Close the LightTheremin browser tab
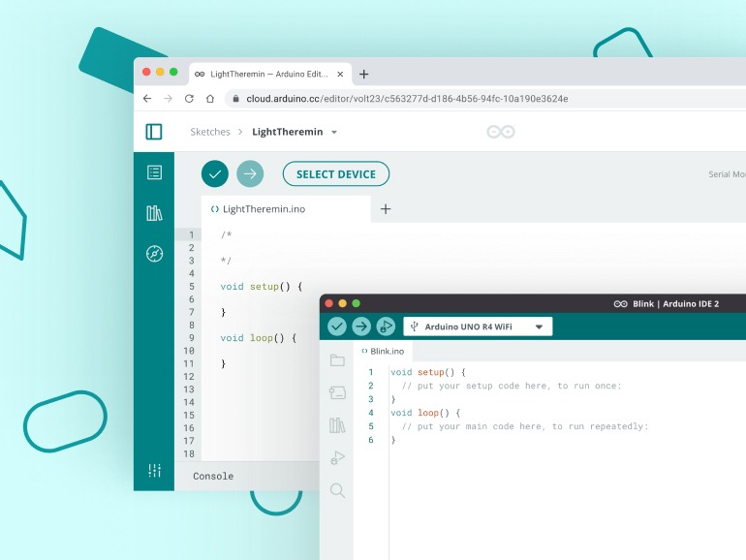 [x=340, y=75]
